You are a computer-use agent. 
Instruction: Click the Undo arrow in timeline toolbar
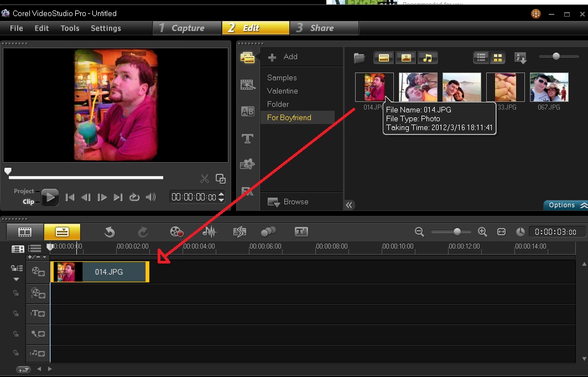click(x=110, y=232)
